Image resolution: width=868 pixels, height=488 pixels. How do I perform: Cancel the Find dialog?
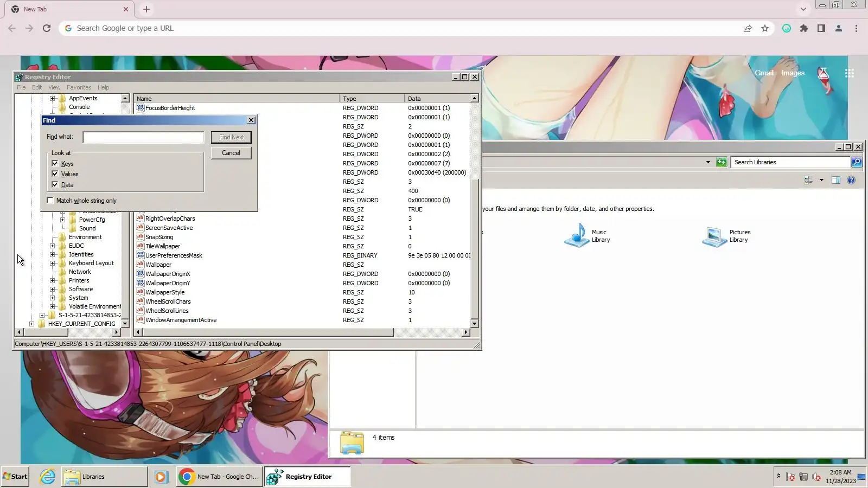231,153
